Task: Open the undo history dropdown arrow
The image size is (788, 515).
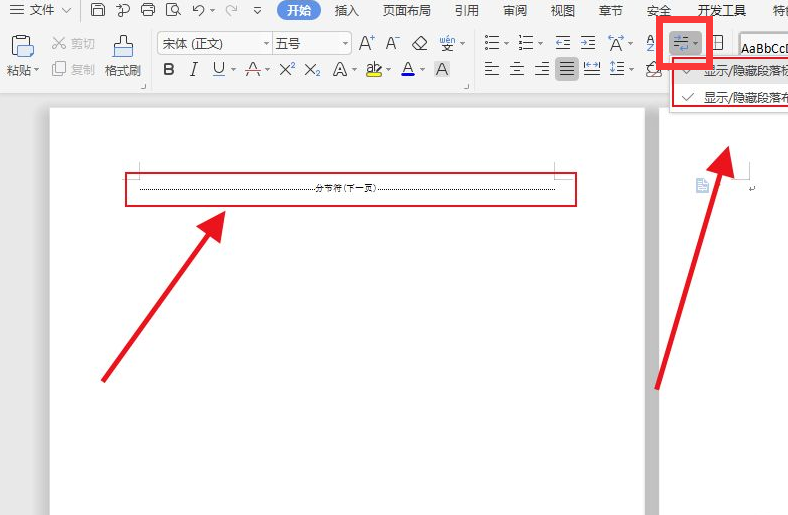Action: (213, 10)
